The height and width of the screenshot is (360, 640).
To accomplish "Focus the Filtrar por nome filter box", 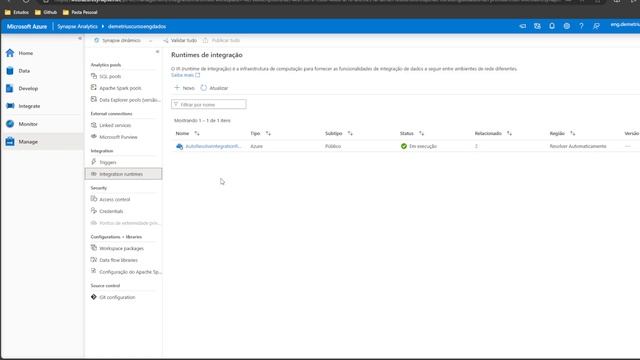I will (x=209, y=104).
